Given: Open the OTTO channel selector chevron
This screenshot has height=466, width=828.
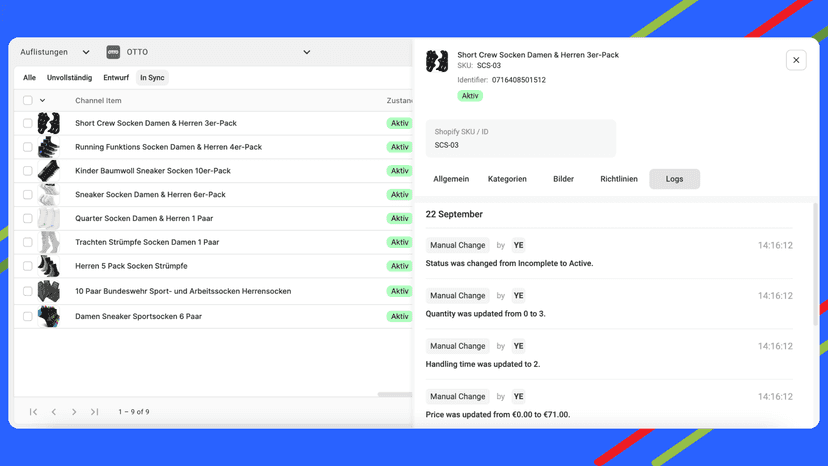Looking at the screenshot, I should point(307,52).
